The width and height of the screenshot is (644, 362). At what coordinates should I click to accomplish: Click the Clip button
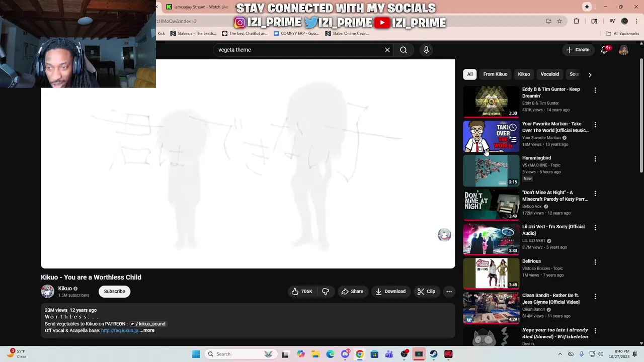pos(426,292)
